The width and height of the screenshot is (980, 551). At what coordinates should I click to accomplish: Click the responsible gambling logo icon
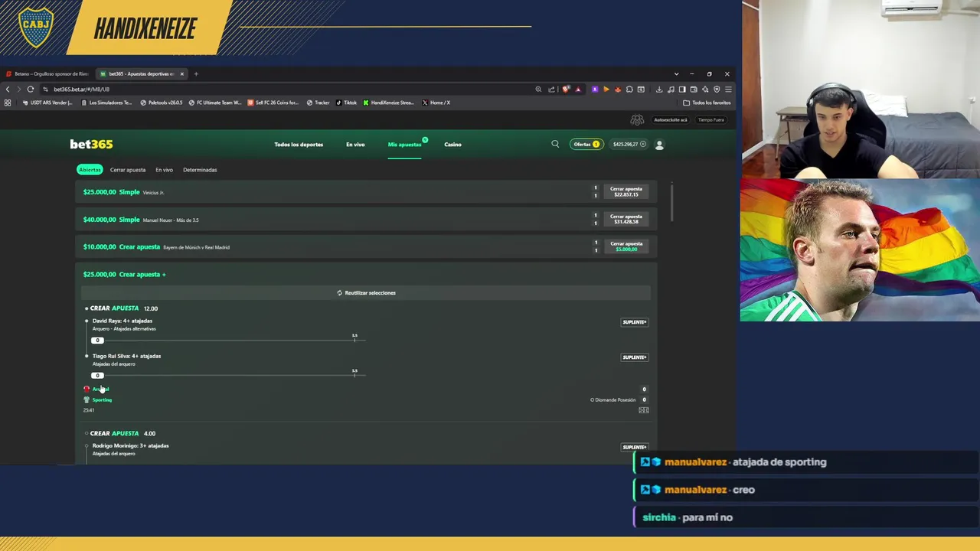637,120
